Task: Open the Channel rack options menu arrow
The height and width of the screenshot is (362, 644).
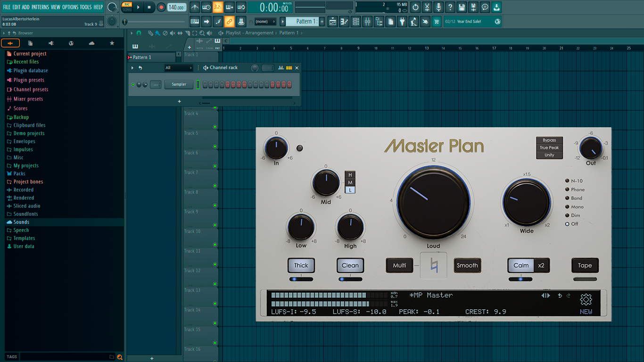Action: [x=132, y=68]
